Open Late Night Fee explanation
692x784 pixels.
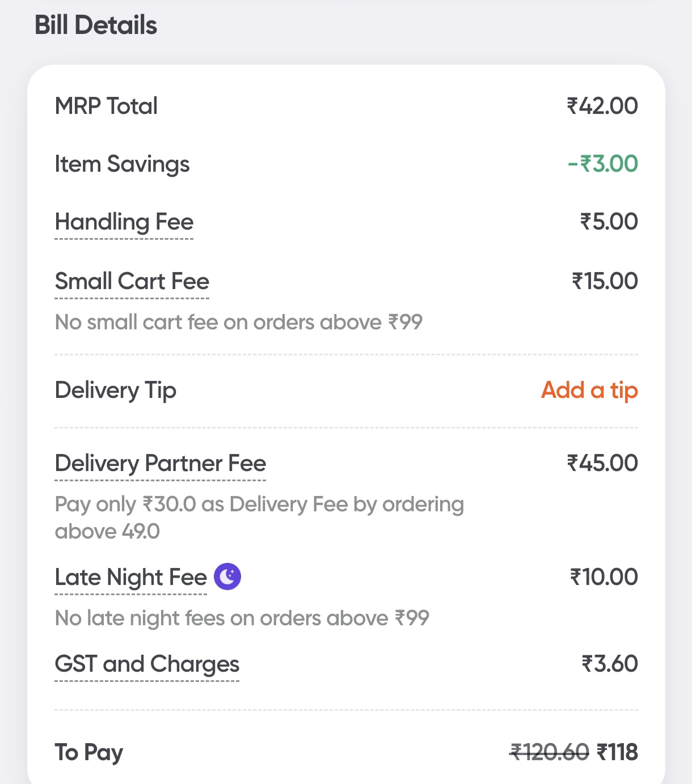(131, 578)
